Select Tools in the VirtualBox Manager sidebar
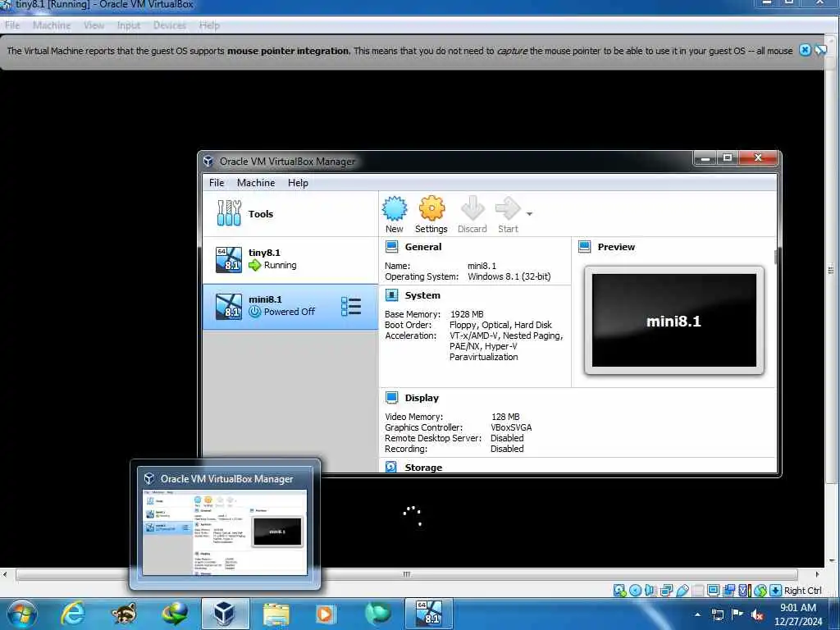This screenshot has height=630, width=840. pos(290,214)
